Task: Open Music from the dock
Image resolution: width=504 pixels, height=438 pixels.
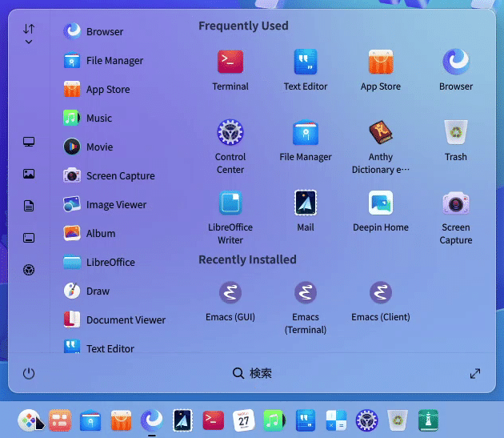Action: coord(274,420)
